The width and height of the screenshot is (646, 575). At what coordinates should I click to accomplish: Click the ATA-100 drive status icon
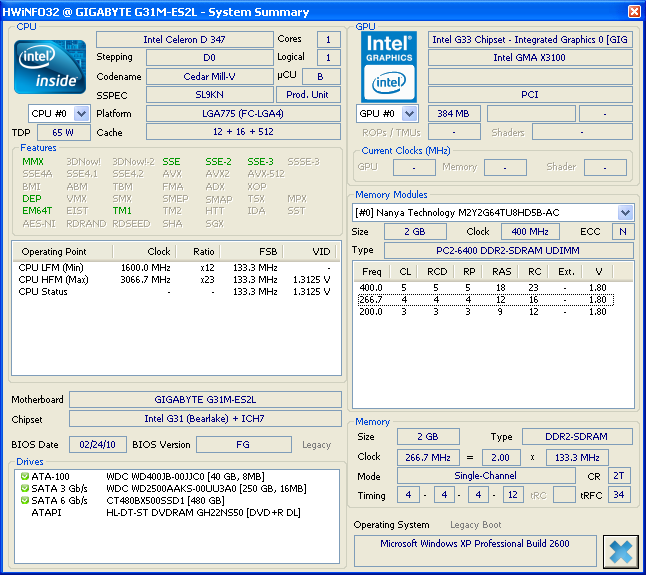pos(24,476)
